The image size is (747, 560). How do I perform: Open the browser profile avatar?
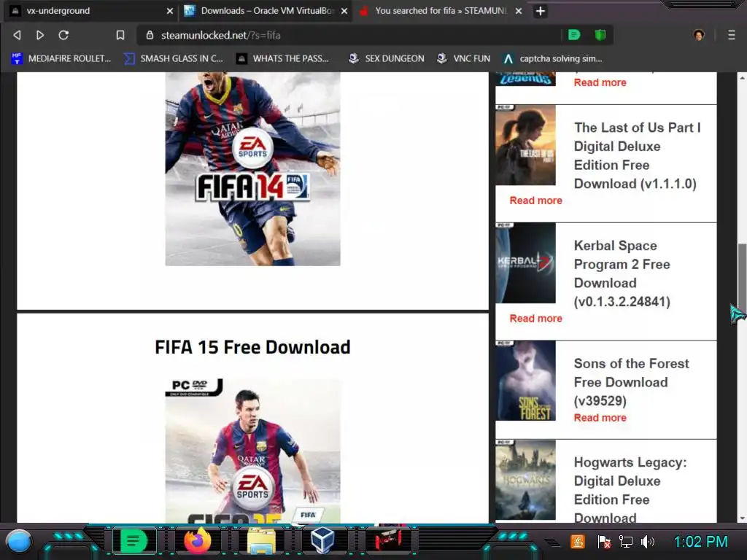(x=699, y=35)
